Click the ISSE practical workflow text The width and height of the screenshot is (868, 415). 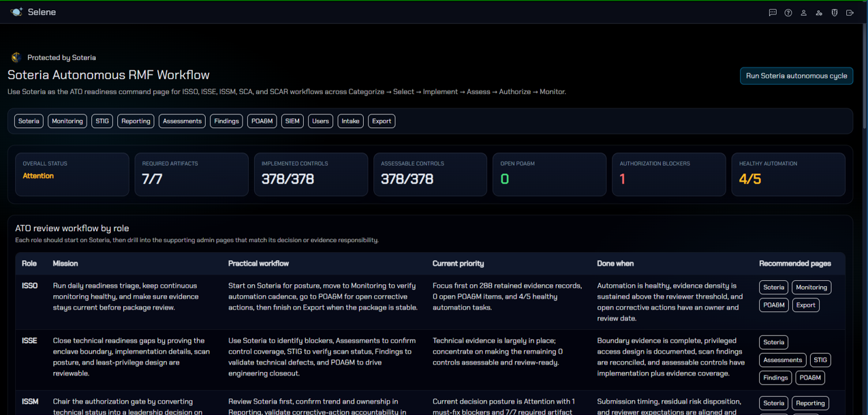(322, 357)
